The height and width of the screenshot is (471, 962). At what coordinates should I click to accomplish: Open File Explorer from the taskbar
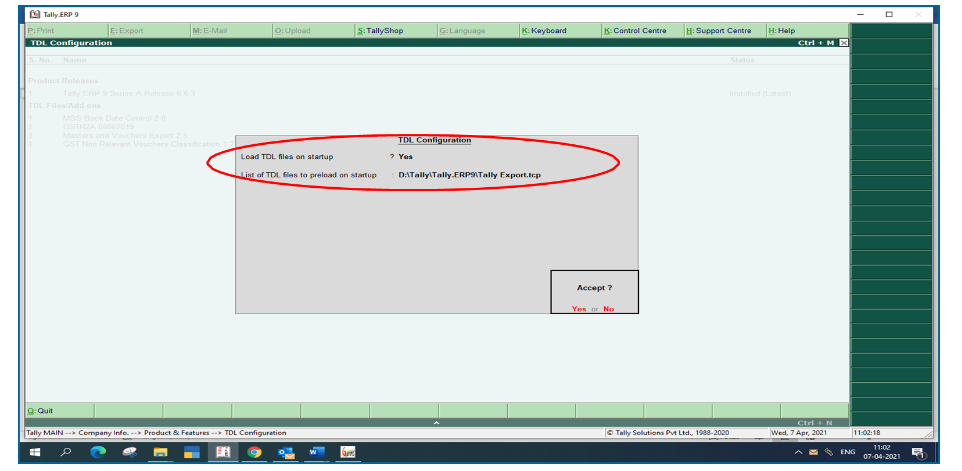point(161,453)
